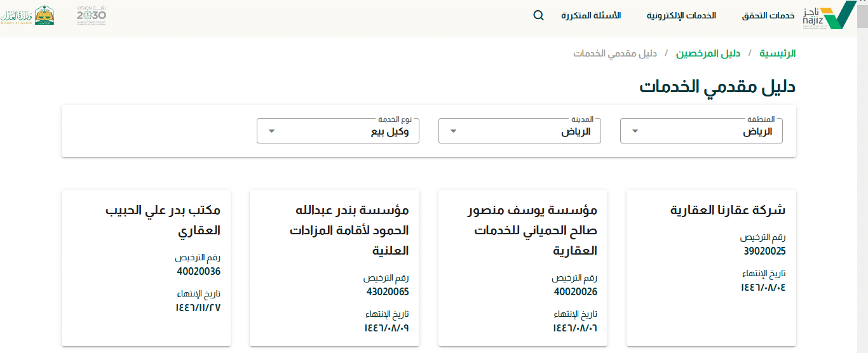Click expiry date ١٤٤٦/٠٨/٠٩

[386, 328]
